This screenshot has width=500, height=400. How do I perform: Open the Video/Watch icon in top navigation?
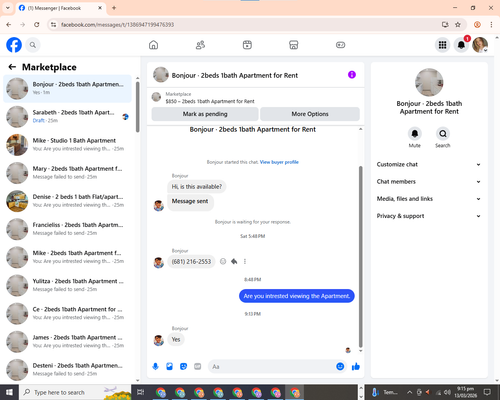pos(247,45)
